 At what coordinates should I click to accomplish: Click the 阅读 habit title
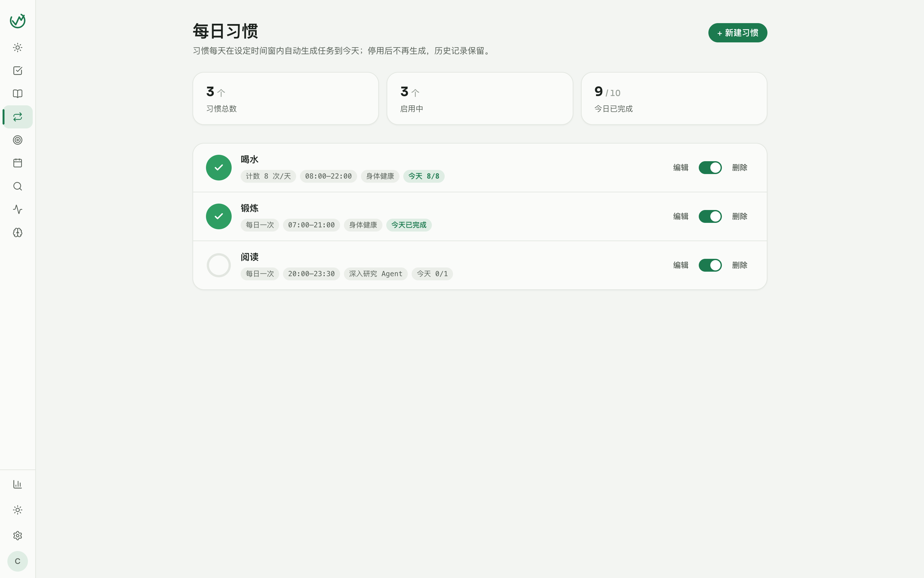pos(250,257)
